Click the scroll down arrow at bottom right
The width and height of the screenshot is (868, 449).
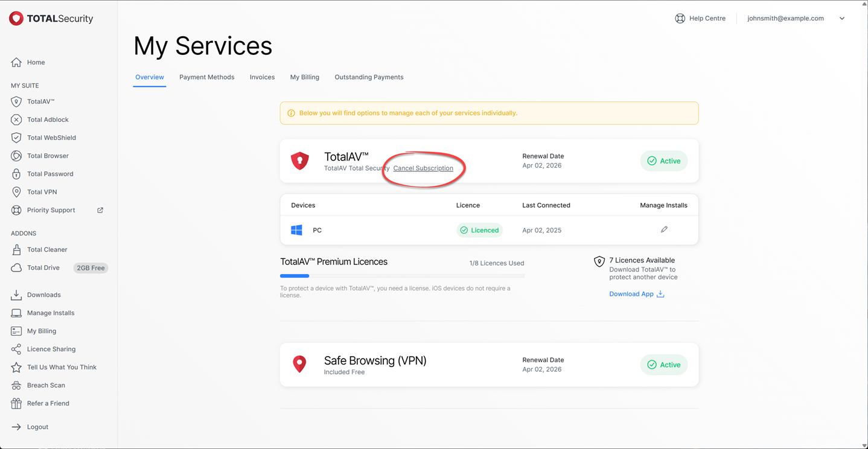coord(864,445)
